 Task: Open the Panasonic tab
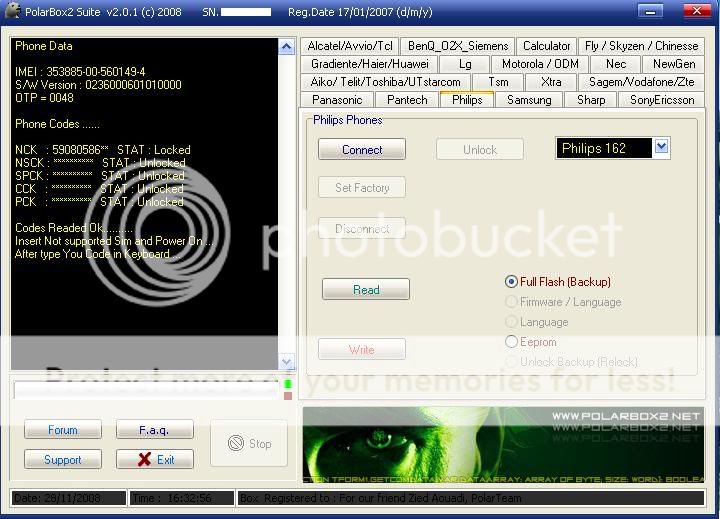[337, 100]
